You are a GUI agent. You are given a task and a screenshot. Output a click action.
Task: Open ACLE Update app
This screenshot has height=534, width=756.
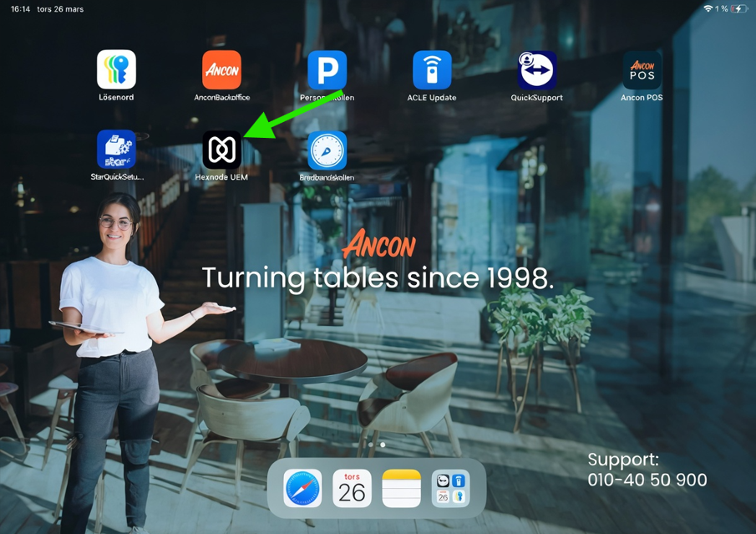coord(432,70)
